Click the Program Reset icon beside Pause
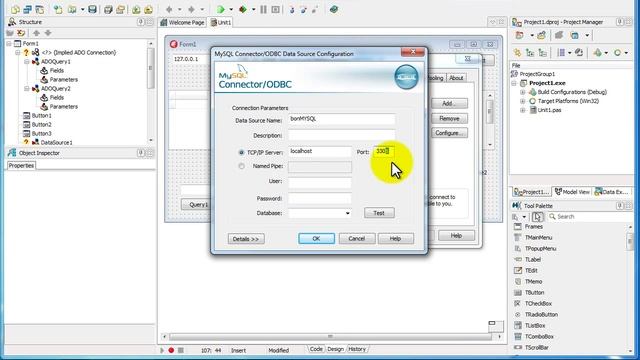640x360 pixels. coord(276,9)
